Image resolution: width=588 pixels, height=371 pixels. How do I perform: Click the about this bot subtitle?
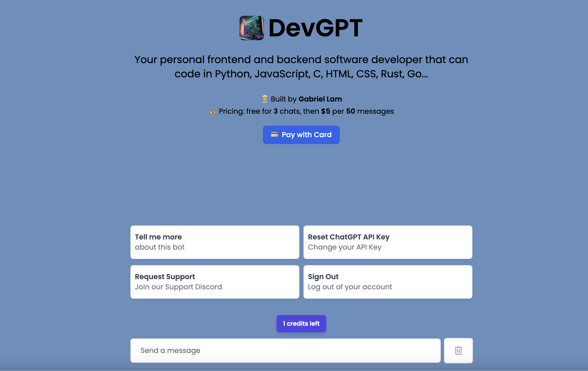coord(160,247)
